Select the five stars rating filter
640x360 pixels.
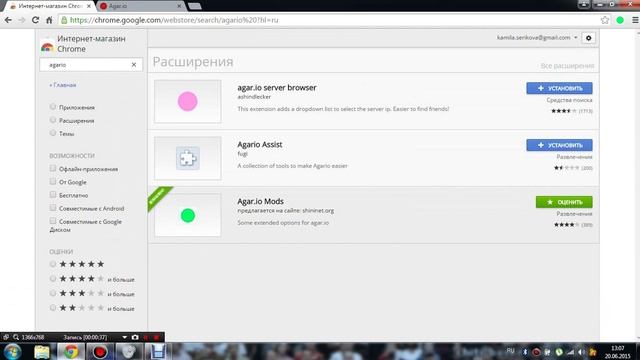(53, 264)
